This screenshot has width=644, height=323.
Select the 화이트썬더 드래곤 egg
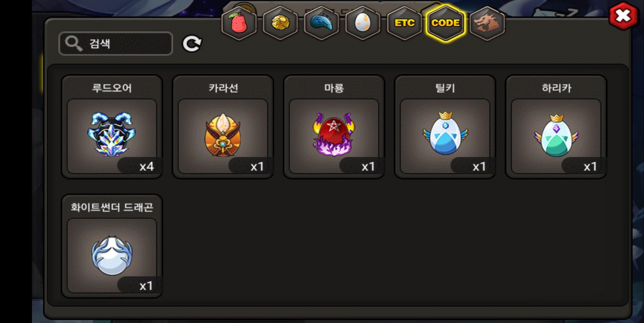[112, 246]
